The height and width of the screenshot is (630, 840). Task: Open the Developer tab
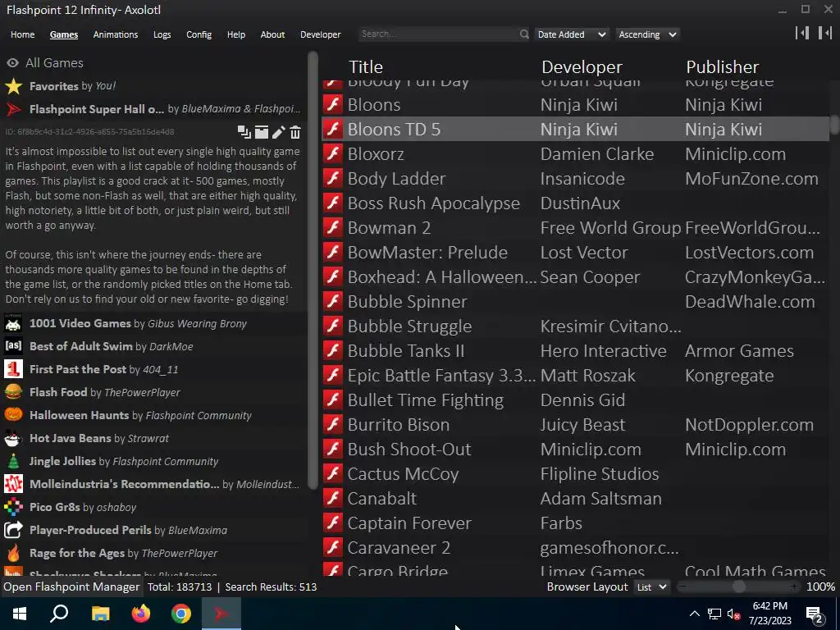click(x=321, y=34)
